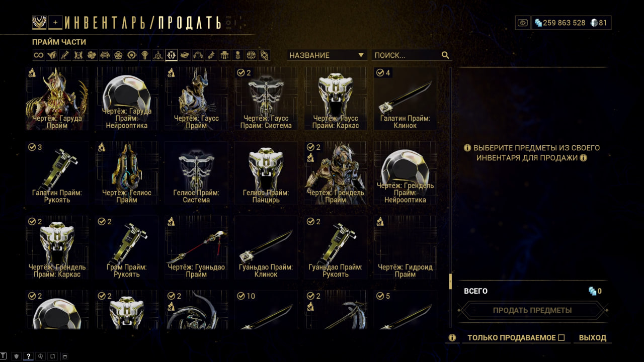Click the question mark help icon in bottom bar

click(x=29, y=356)
